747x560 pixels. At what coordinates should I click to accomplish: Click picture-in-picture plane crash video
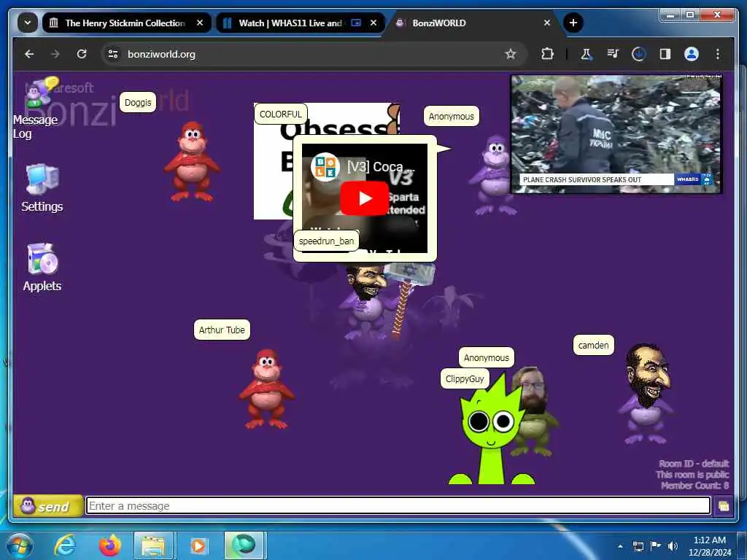[x=616, y=134]
